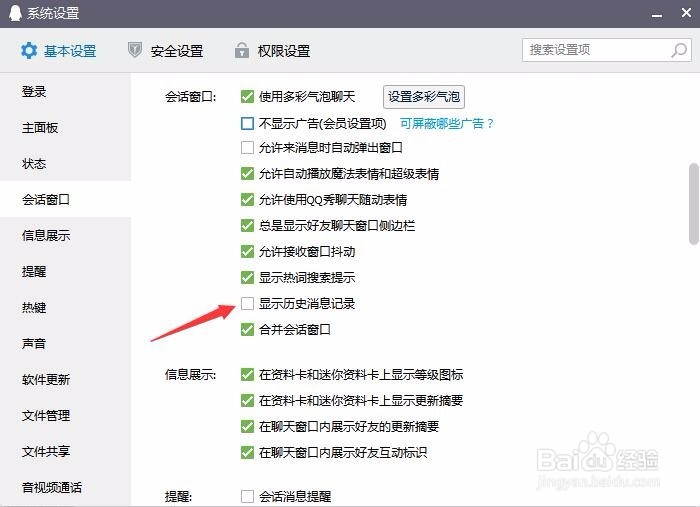Uncheck 使用多彩气泡聊天
This screenshot has width=700, height=507.
pyautogui.click(x=247, y=96)
